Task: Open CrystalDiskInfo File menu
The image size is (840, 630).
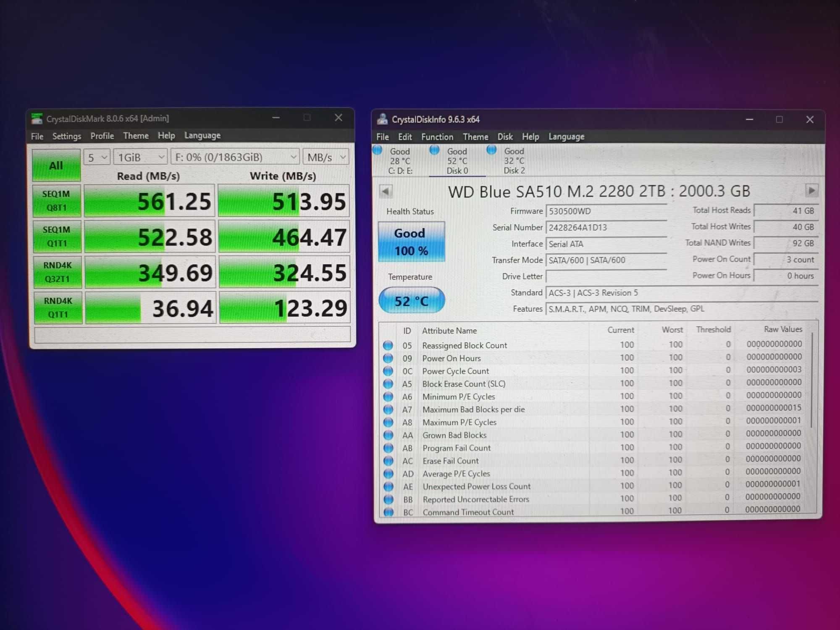Action: (x=383, y=137)
